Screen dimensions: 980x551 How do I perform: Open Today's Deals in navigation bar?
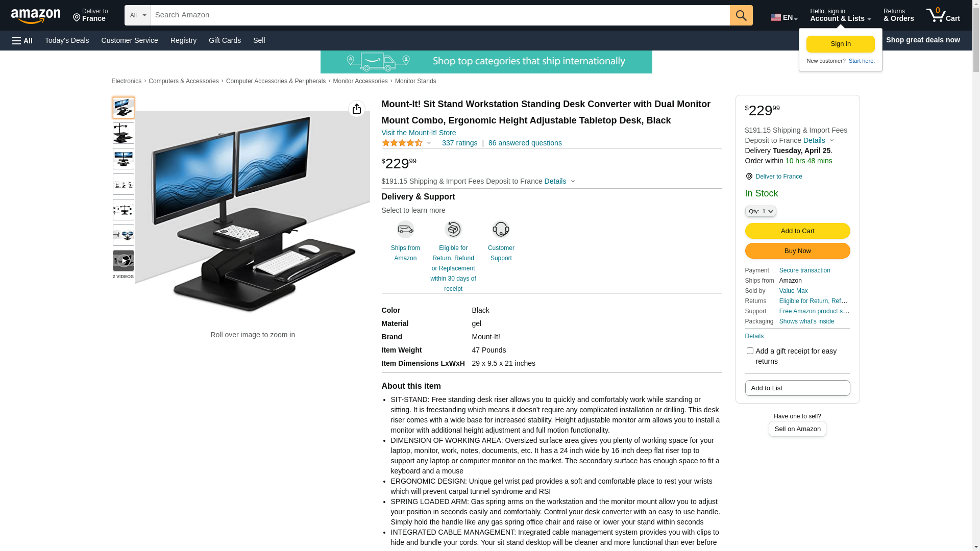67,40
